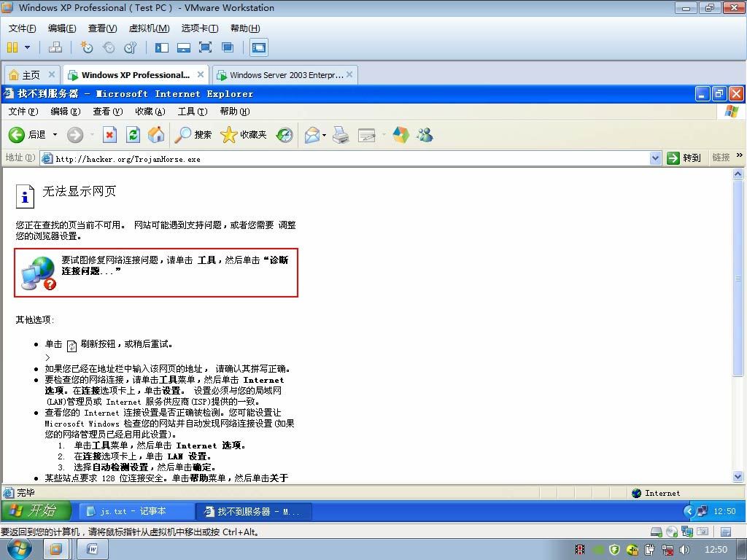747x560 pixels.
Task: Click the XP 开始 start button
Action: pyautogui.click(x=36, y=511)
